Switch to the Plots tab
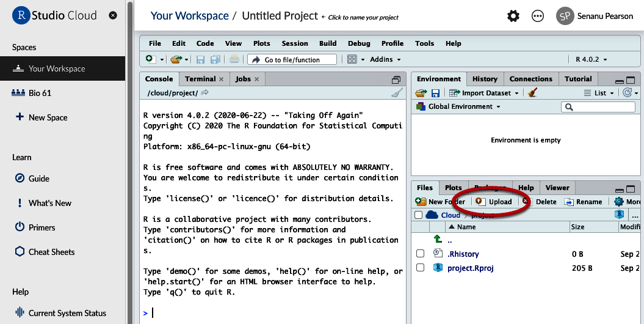The height and width of the screenshot is (324, 644). pyautogui.click(x=453, y=188)
